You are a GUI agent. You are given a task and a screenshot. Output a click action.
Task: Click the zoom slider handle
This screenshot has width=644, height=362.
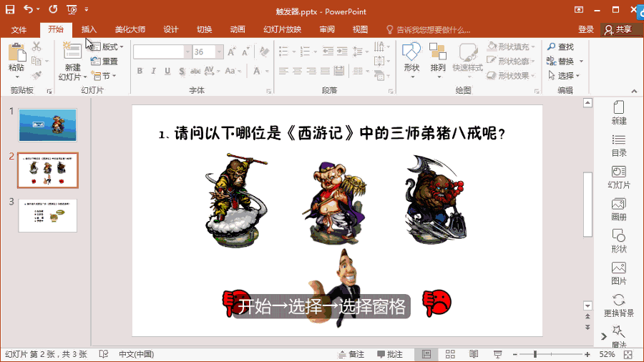tap(535, 354)
